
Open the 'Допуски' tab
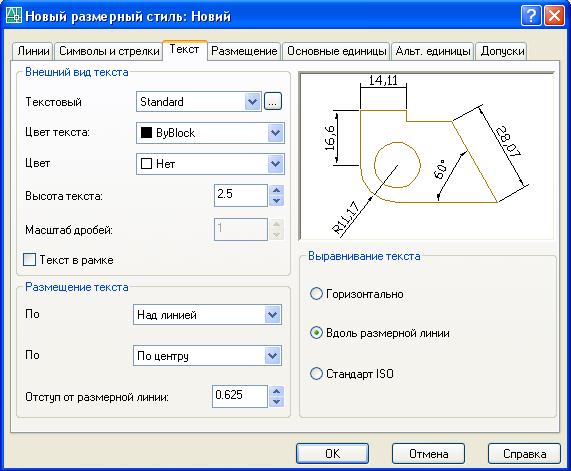[502, 51]
